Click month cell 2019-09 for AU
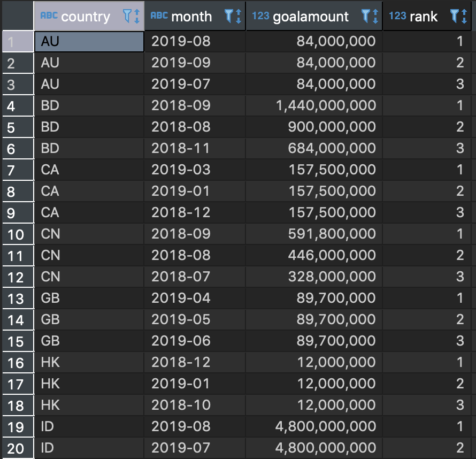 click(195, 63)
